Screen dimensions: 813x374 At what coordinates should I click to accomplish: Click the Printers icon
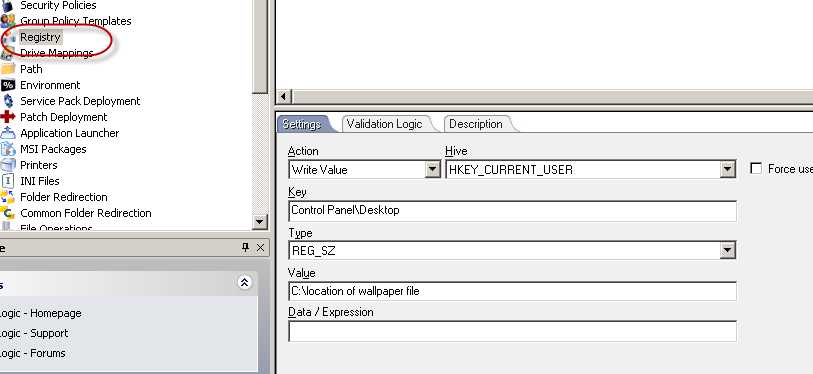[x=7, y=165]
